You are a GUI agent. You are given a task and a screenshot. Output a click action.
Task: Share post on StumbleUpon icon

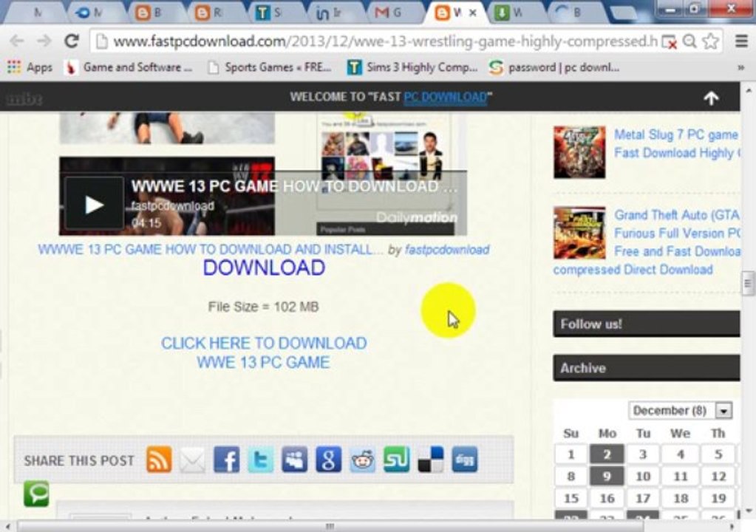[396, 460]
